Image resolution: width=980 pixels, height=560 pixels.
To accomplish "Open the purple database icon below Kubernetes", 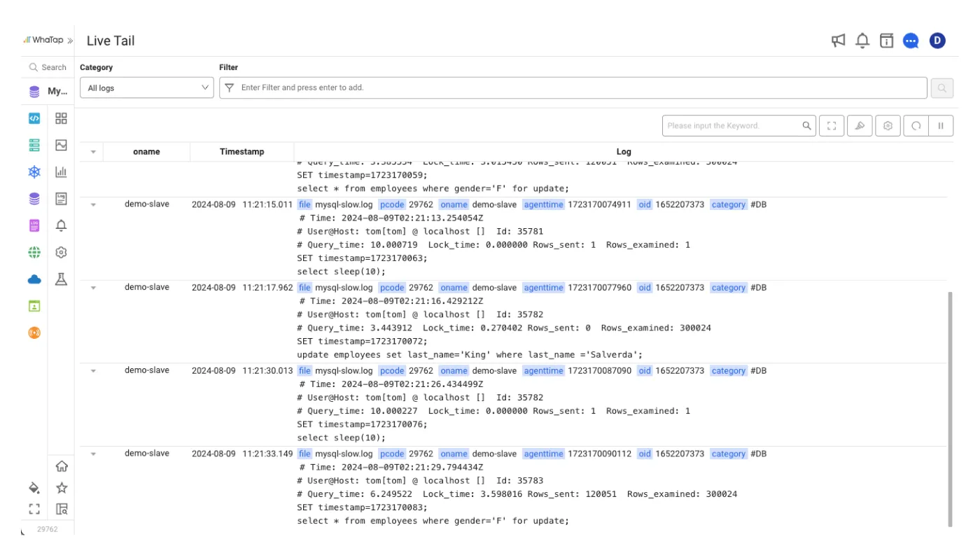I will tap(34, 199).
